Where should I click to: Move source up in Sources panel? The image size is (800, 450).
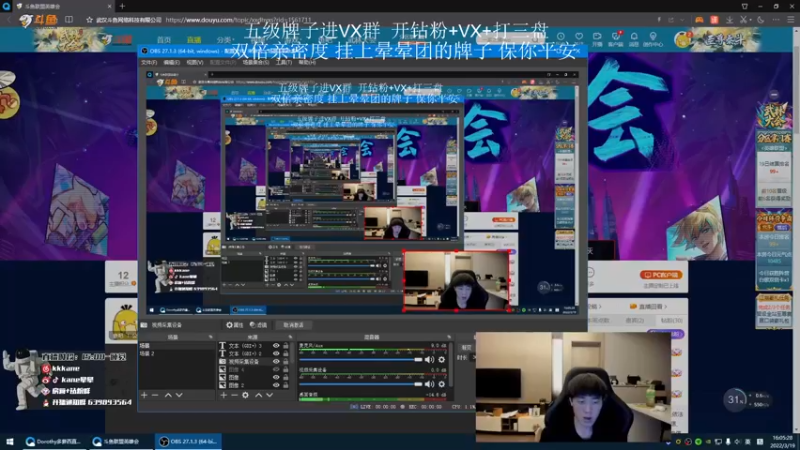click(258, 395)
